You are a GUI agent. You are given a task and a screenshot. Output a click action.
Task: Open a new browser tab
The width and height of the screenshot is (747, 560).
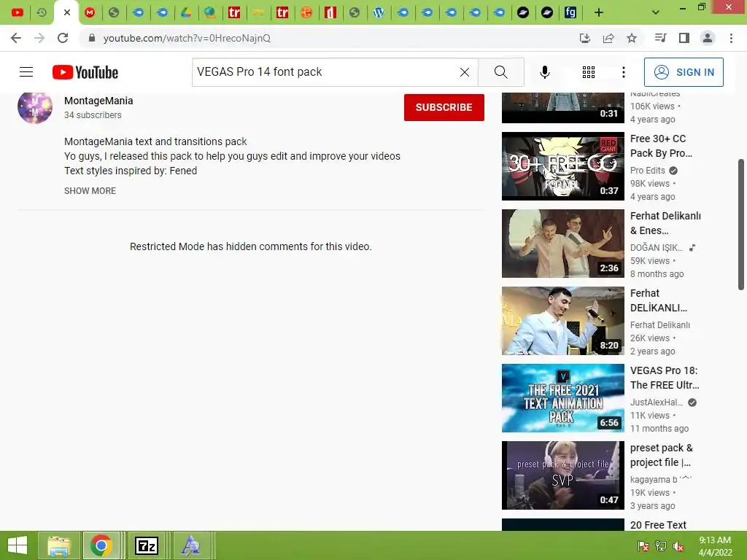point(599,13)
